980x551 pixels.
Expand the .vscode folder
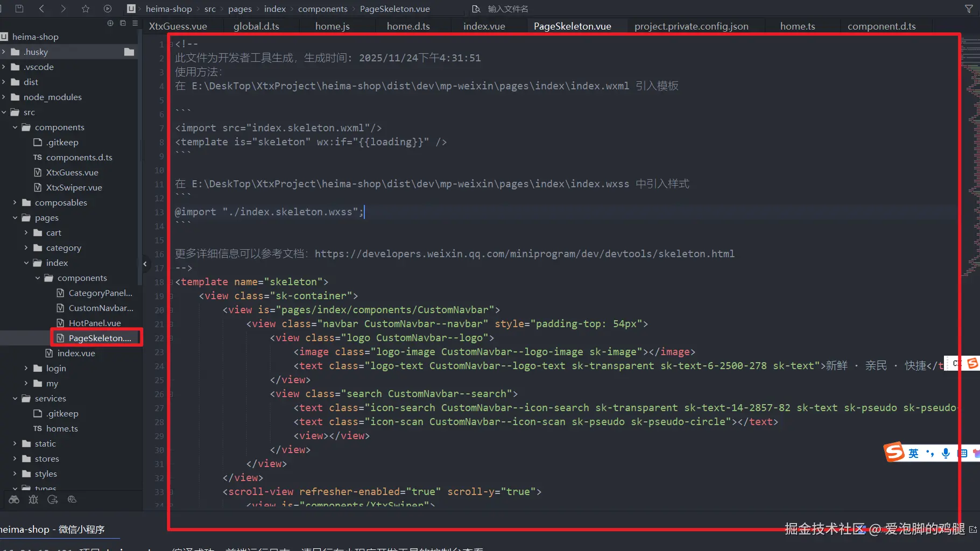click(4, 67)
